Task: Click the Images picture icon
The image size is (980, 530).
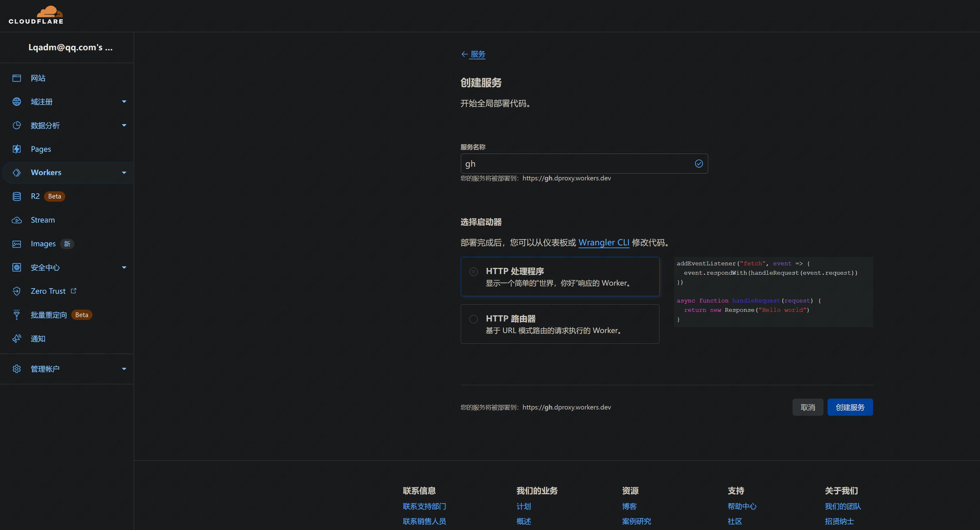Action: (x=17, y=244)
